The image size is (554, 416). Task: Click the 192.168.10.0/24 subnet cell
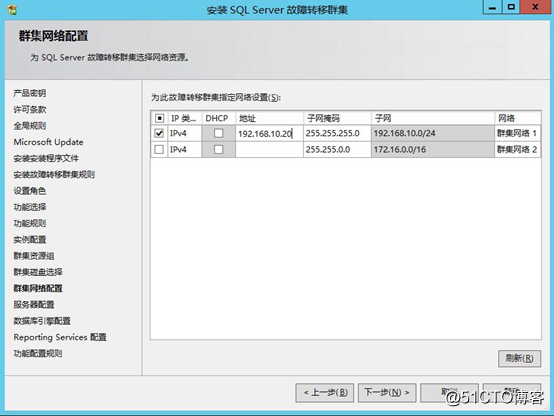tap(433, 133)
